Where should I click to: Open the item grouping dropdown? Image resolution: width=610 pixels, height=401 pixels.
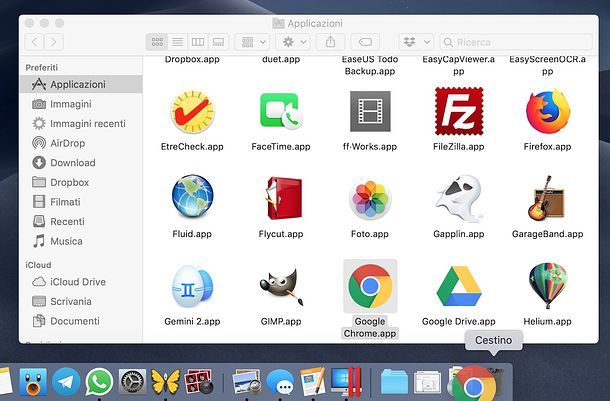(253, 42)
